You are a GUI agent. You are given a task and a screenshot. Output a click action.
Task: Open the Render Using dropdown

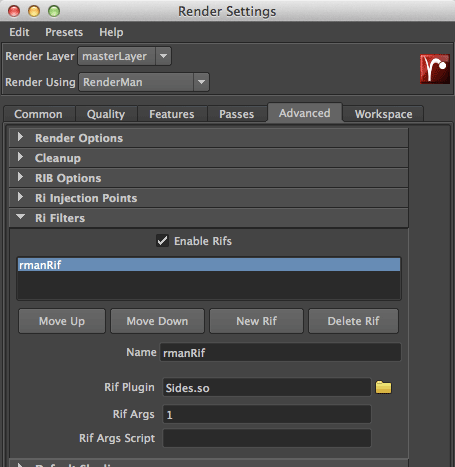(144, 82)
